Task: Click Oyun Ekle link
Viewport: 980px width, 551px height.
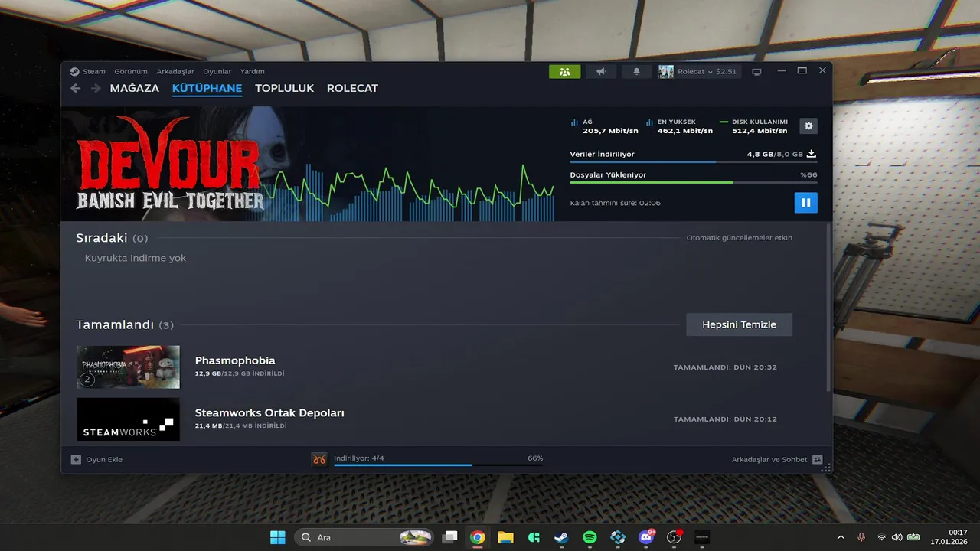Action: pyautogui.click(x=104, y=459)
